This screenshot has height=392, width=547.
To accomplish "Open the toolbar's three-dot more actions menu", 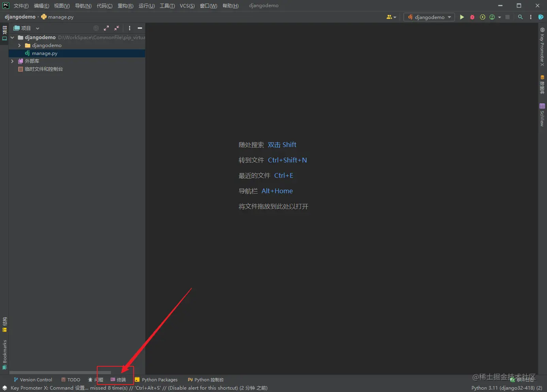I will [531, 17].
